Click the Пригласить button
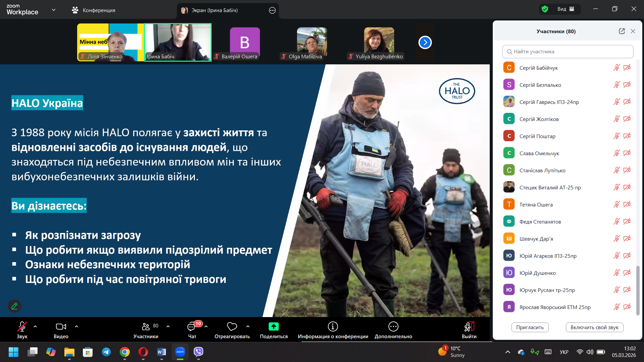The height and width of the screenshot is (362, 644). coord(530,327)
